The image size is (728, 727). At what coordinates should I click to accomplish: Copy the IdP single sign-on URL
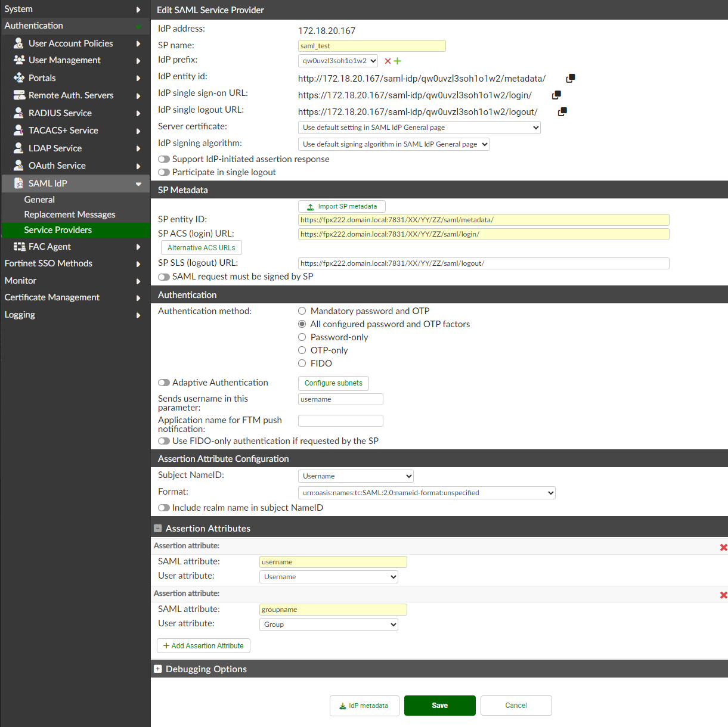click(556, 95)
